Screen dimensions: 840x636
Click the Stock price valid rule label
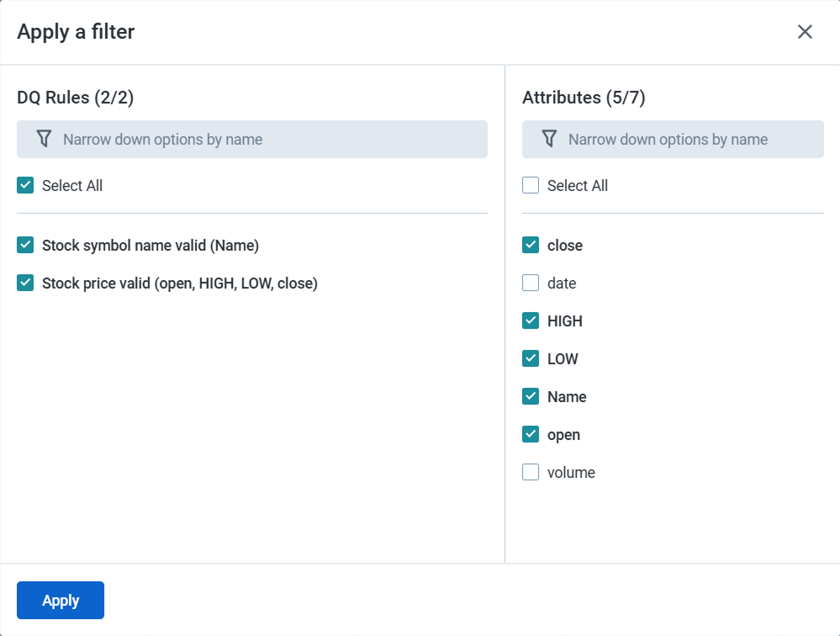(x=180, y=283)
